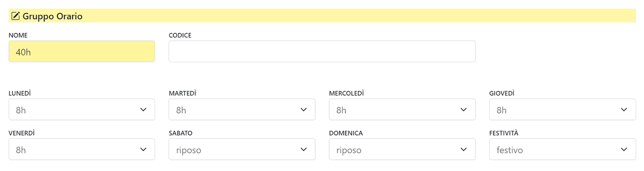This screenshot has width=644, height=171.
Task: Click the Gruppo Orario header title
Action: 52,16
